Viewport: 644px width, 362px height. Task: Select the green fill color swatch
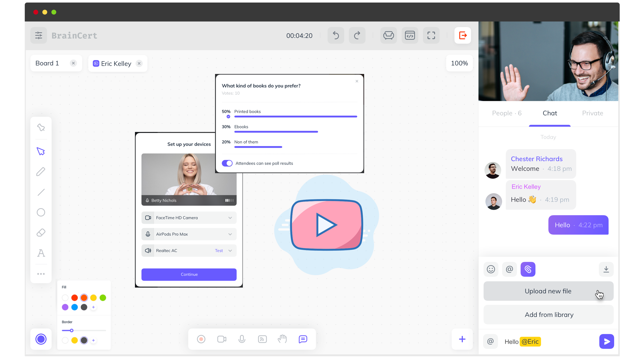click(103, 298)
